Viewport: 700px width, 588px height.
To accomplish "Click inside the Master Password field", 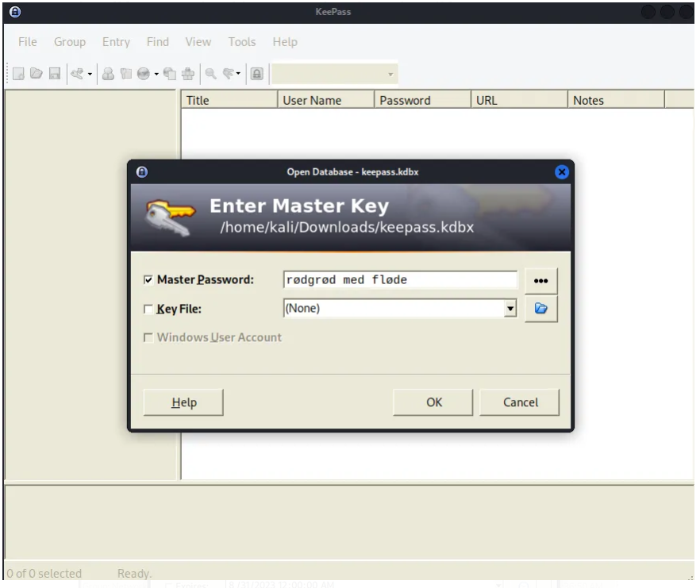I will pos(400,280).
